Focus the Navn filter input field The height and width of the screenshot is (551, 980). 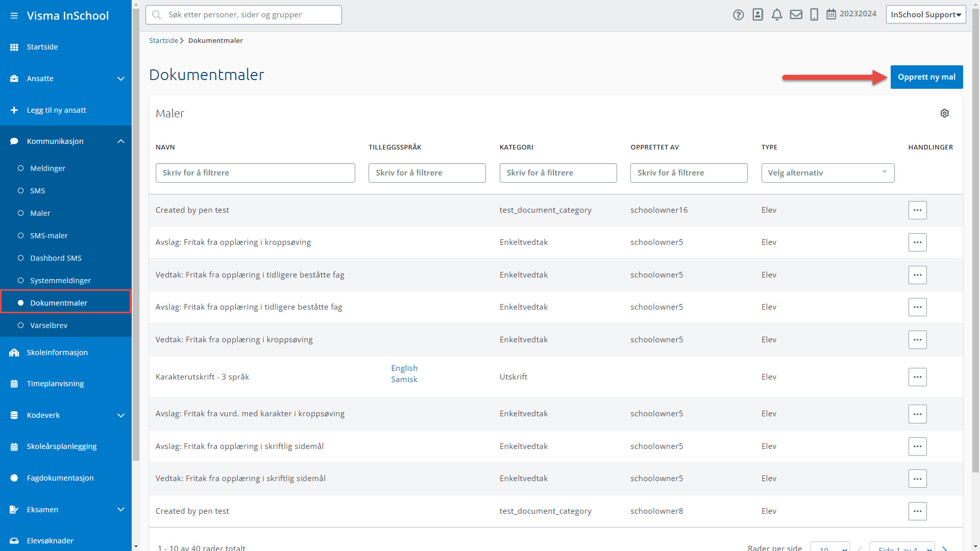pyautogui.click(x=255, y=173)
